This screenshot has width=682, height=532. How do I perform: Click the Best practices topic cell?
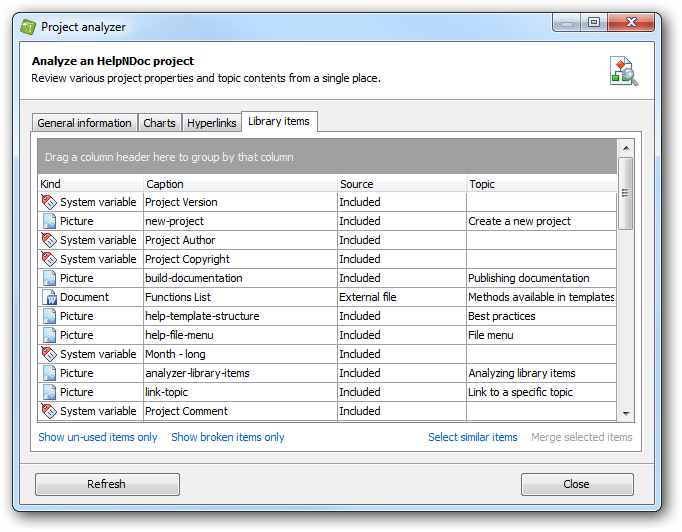(542, 316)
